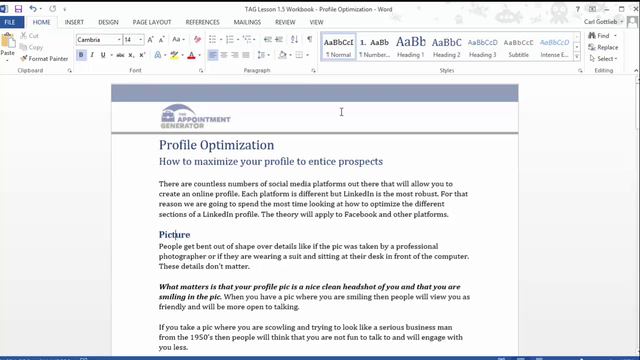
Task: Increase font size with Grow Font
Action: [x=150, y=40]
